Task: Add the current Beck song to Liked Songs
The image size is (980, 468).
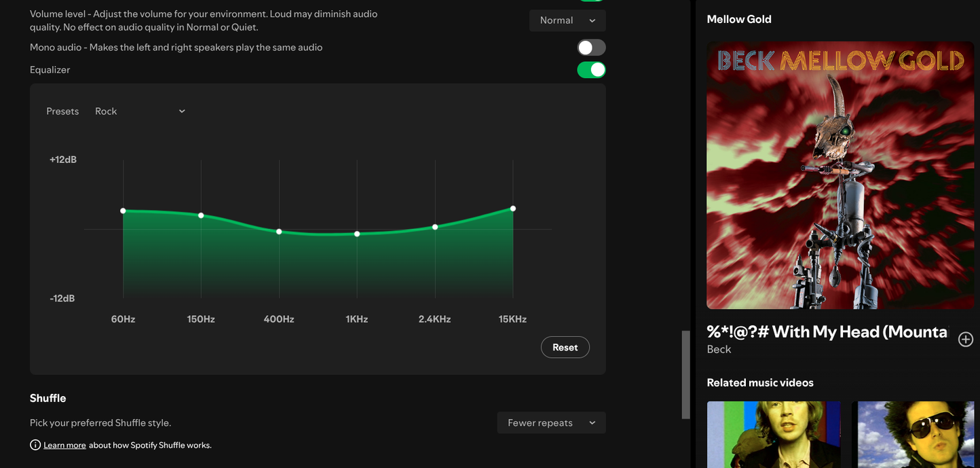Action: tap(965, 339)
